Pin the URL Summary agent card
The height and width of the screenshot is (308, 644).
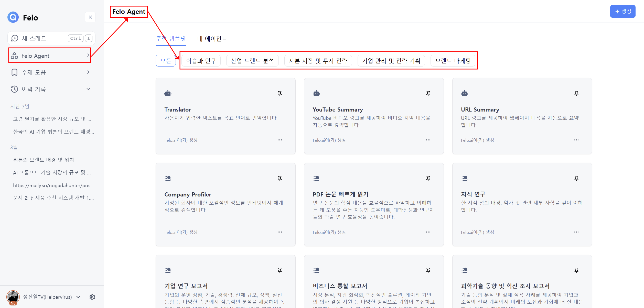coord(576,94)
